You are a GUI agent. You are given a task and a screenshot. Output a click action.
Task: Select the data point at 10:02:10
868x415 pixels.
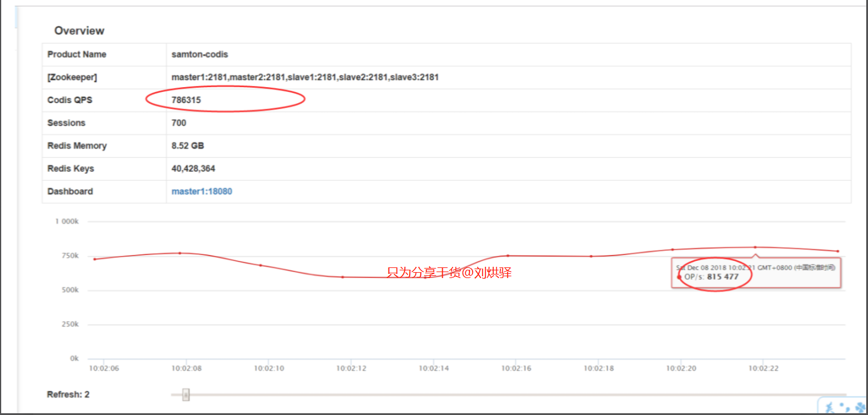261,265
